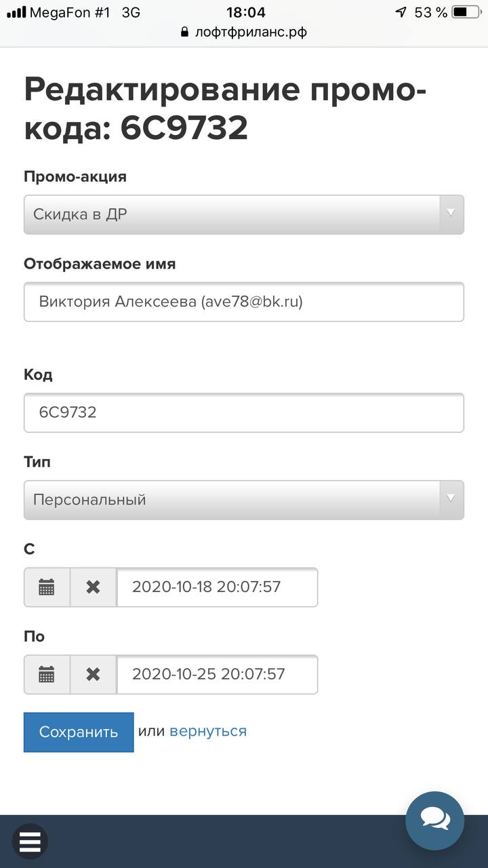Tap the lock icon beside the site address
This screenshot has width=488, height=868.
pos(185,32)
